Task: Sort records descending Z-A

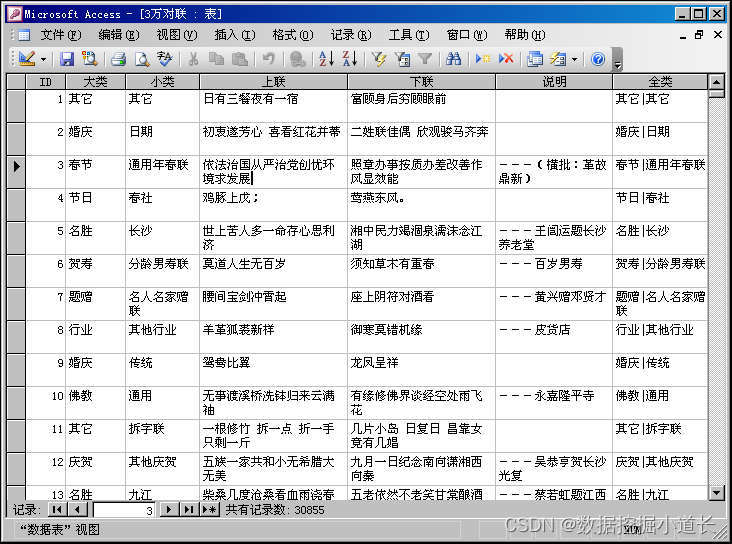Action: coord(350,59)
